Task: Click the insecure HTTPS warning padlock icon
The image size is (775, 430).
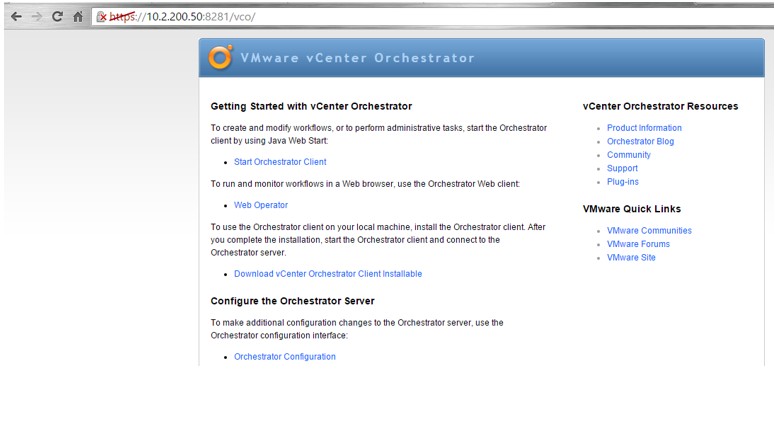Action: 101,18
